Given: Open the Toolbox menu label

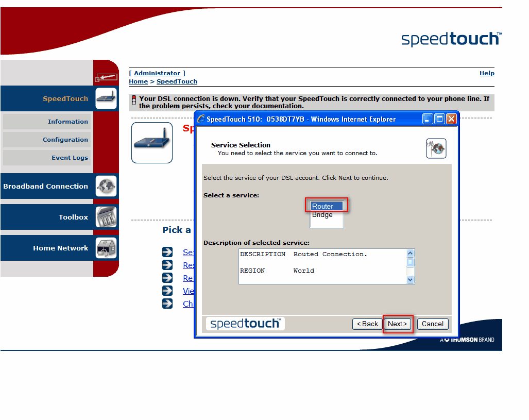Looking at the screenshot, I should pos(73,217).
